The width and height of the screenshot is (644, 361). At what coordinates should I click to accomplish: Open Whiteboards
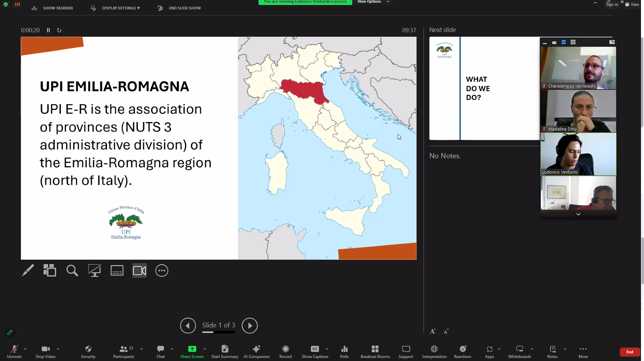[x=519, y=352]
